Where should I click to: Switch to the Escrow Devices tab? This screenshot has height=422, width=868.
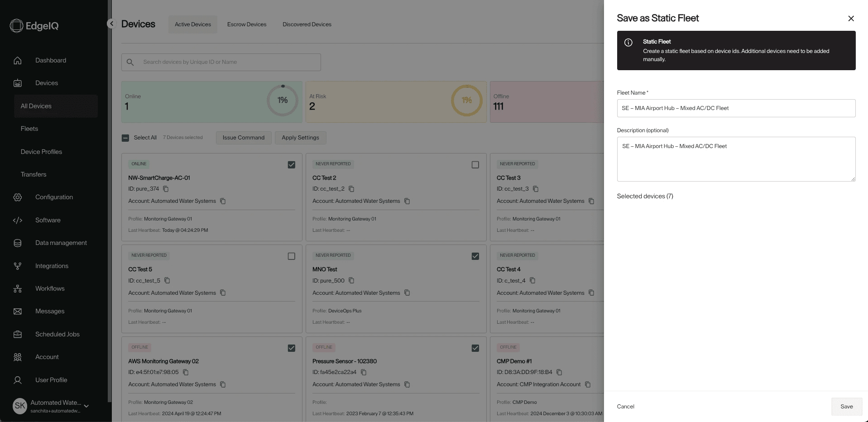coord(247,24)
